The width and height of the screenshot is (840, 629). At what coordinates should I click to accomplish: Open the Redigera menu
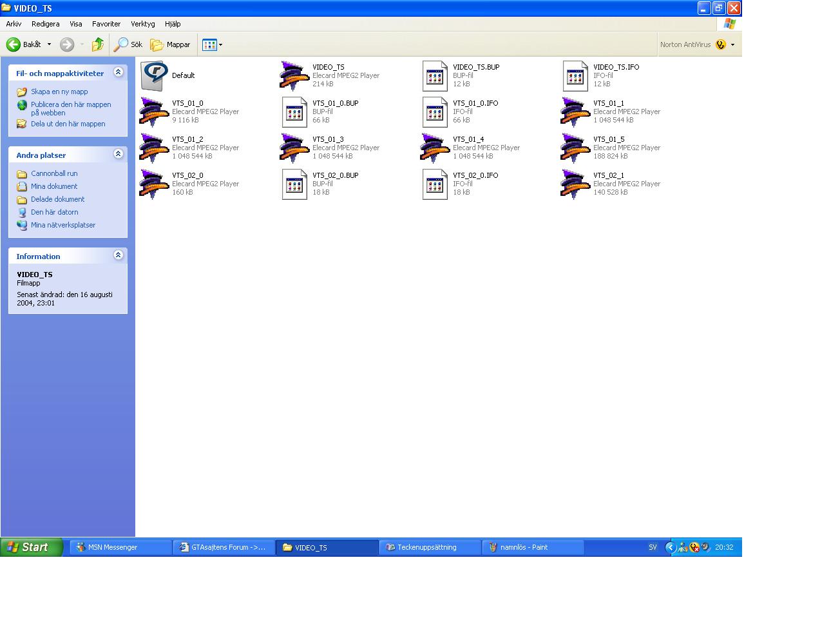coord(45,24)
